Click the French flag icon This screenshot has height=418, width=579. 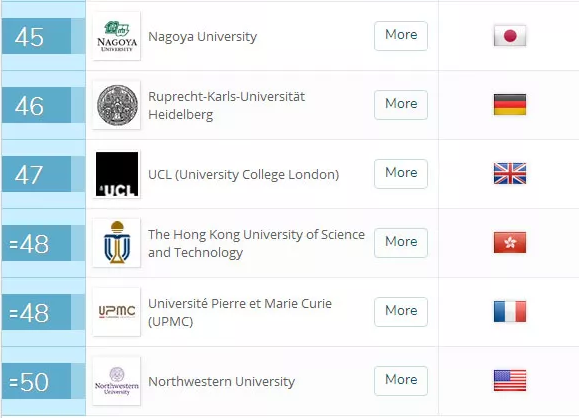point(510,312)
